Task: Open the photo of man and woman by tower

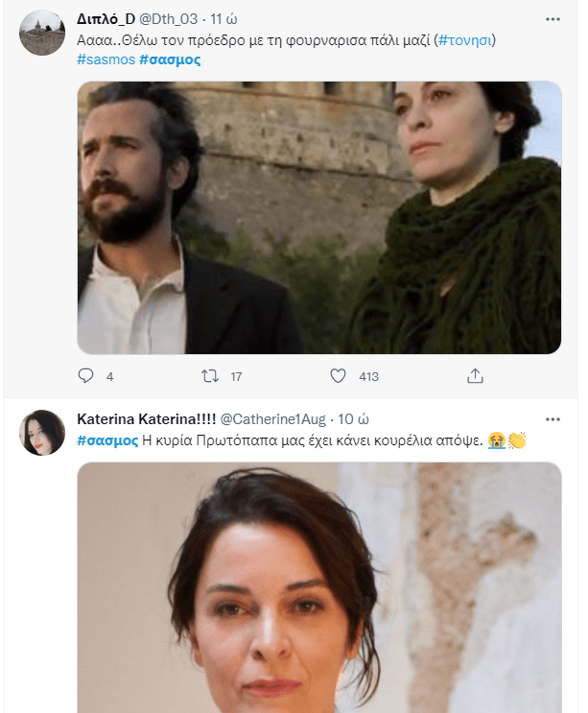Action: click(318, 217)
